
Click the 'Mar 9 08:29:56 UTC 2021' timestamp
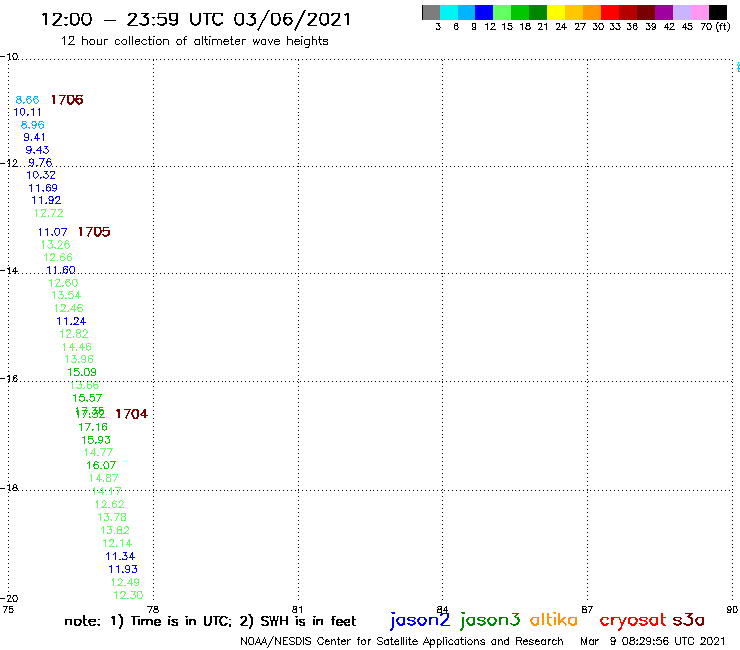click(x=653, y=641)
